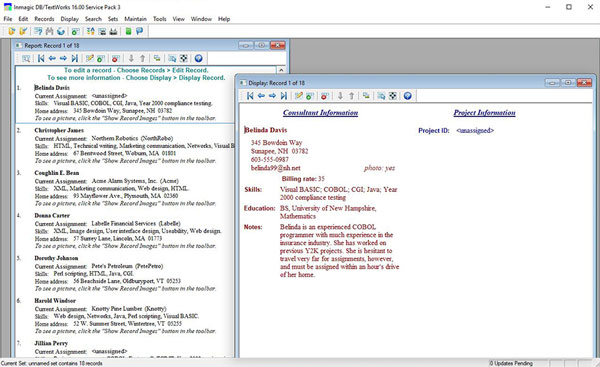This screenshot has width=600, height=367.
Task: Click the blue help globe icon in Report window
Action: pyautogui.click(x=198, y=58)
